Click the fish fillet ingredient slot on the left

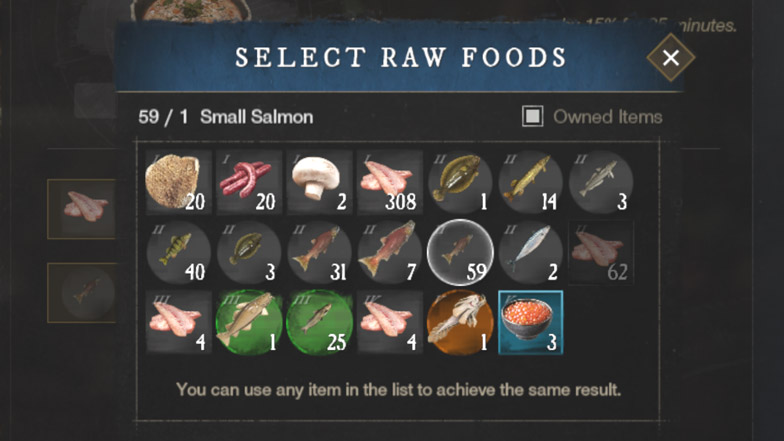click(82, 208)
